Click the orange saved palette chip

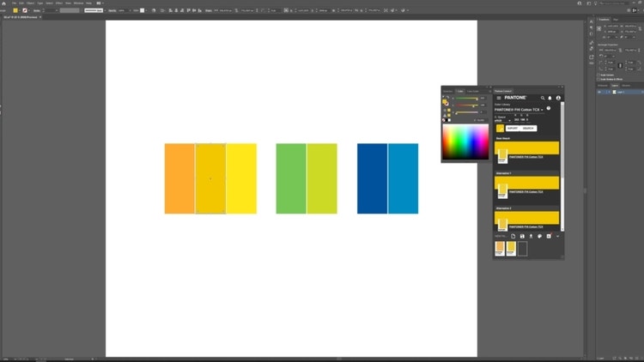click(x=500, y=249)
